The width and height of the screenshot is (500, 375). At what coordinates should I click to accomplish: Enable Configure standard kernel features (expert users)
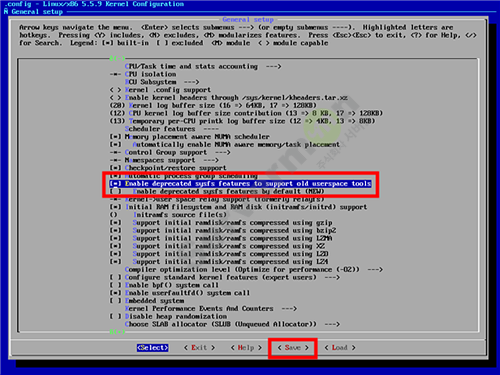click(224, 277)
